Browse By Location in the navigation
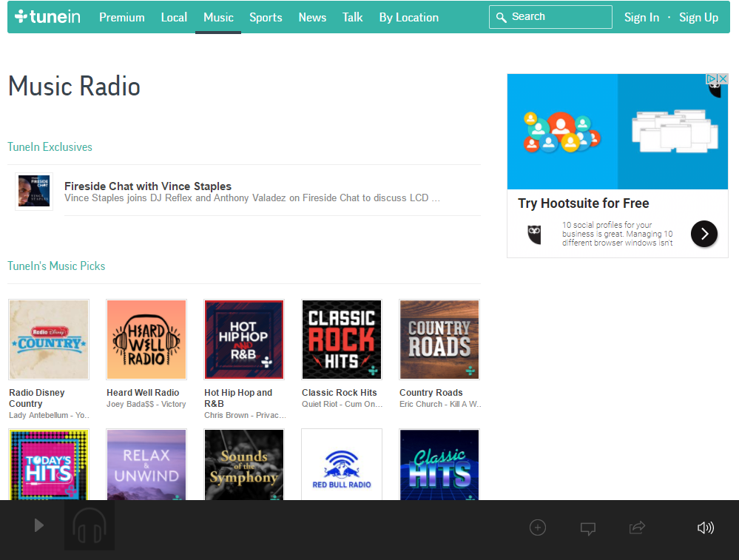Image resolution: width=739 pixels, height=560 pixels. pyautogui.click(x=408, y=18)
